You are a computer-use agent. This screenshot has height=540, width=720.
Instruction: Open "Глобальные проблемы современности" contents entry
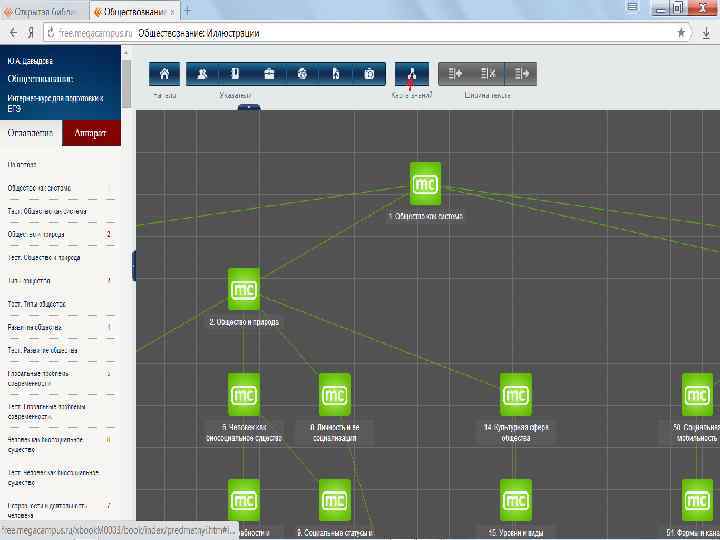pyautogui.click(x=39, y=378)
